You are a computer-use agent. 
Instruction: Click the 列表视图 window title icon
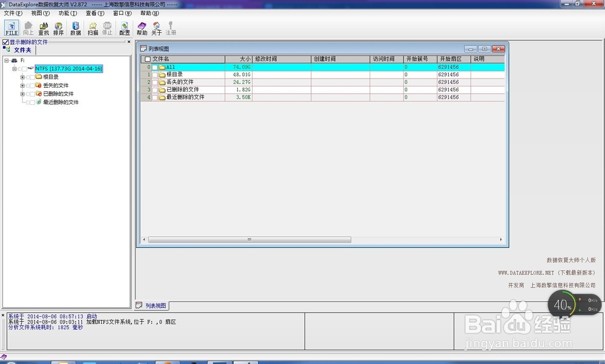coord(143,48)
